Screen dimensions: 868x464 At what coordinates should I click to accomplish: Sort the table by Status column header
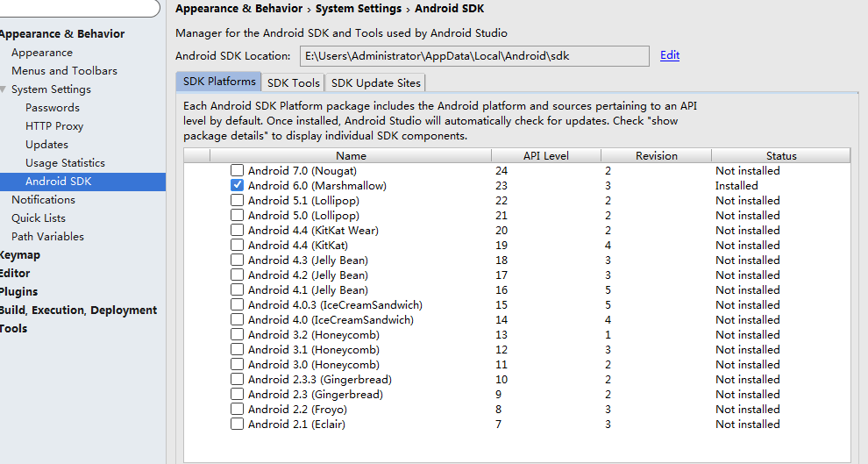click(x=781, y=155)
